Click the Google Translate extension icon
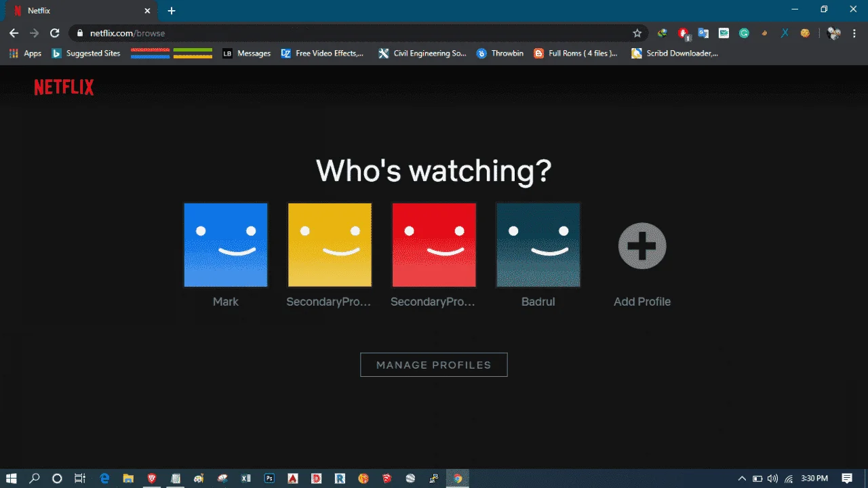 (703, 33)
